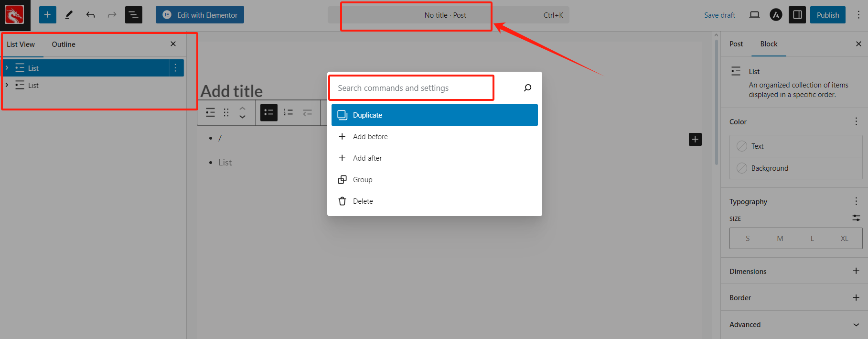Viewport: 868px width, 339px height.
Task: Switch to the Outline tab
Action: (x=64, y=44)
